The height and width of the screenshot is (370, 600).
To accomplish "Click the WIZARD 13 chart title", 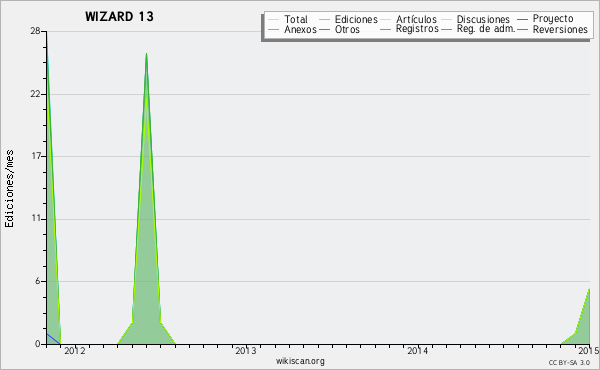I will tap(119, 16).
